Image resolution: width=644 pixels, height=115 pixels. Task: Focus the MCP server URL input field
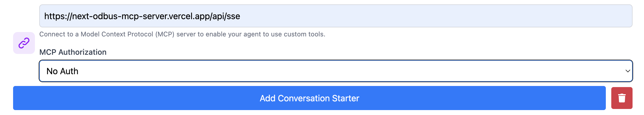click(x=336, y=16)
